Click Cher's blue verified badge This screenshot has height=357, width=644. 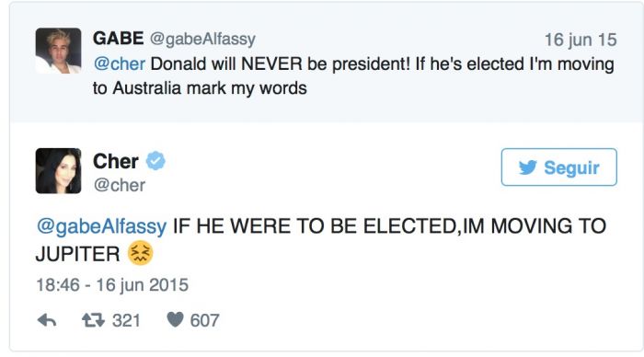point(155,161)
